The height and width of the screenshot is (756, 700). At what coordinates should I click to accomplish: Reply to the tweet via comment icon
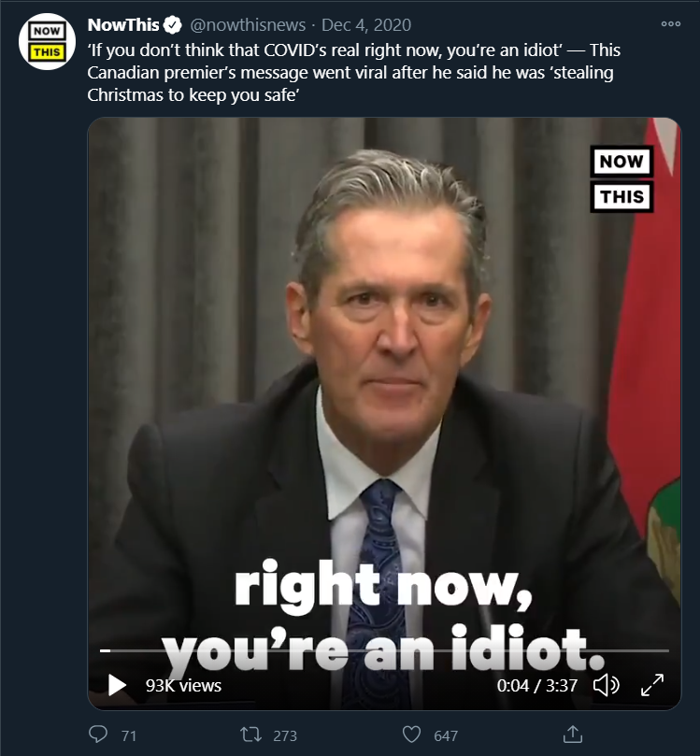click(x=99, y=735)
